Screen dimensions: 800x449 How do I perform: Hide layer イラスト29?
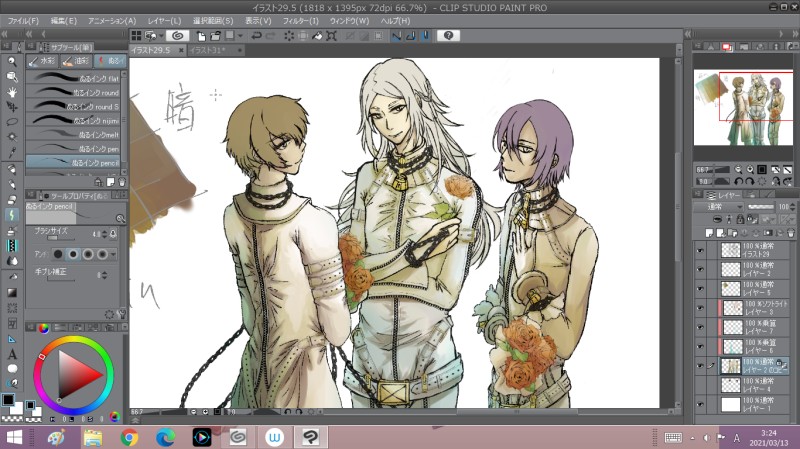click(x=700, y=251)
